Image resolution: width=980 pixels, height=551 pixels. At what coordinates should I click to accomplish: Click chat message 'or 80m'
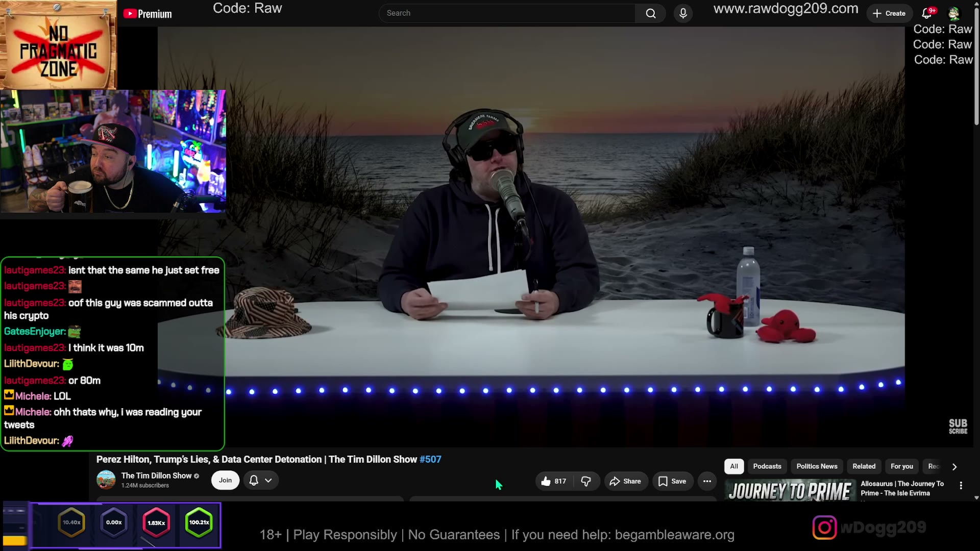[84, 381]
